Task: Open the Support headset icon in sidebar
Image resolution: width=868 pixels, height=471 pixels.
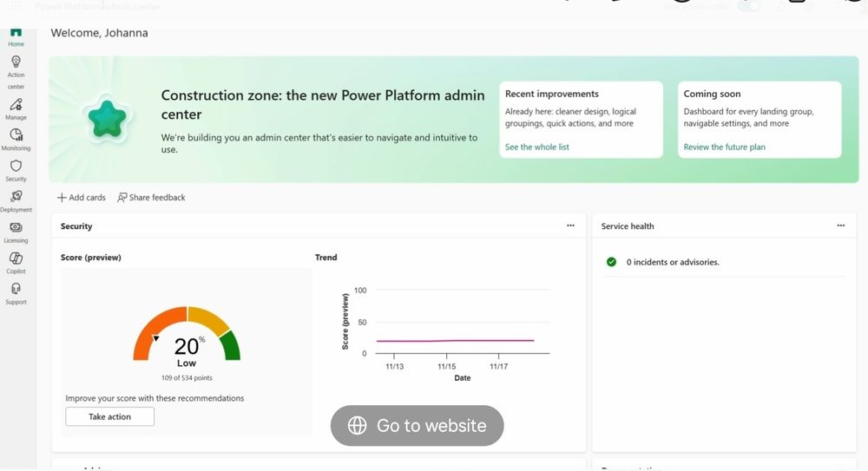Action: point(16,289)
